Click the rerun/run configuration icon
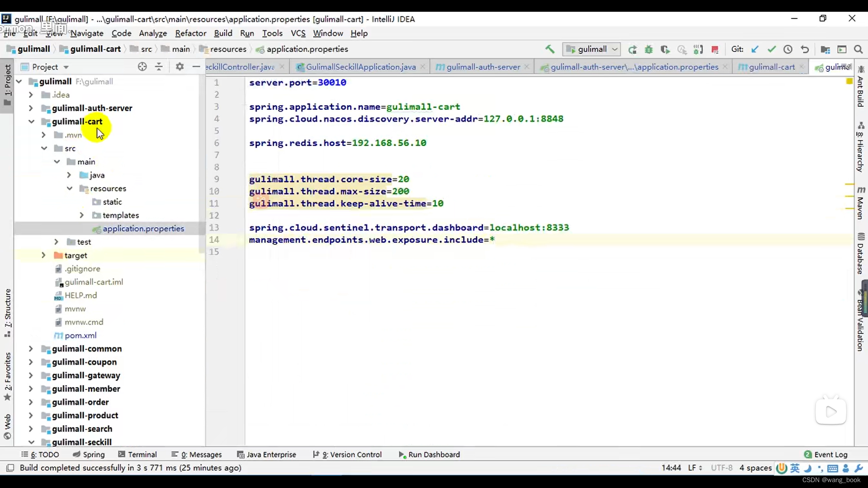This screenshot has width=868, height=488. tap(632, 49)
